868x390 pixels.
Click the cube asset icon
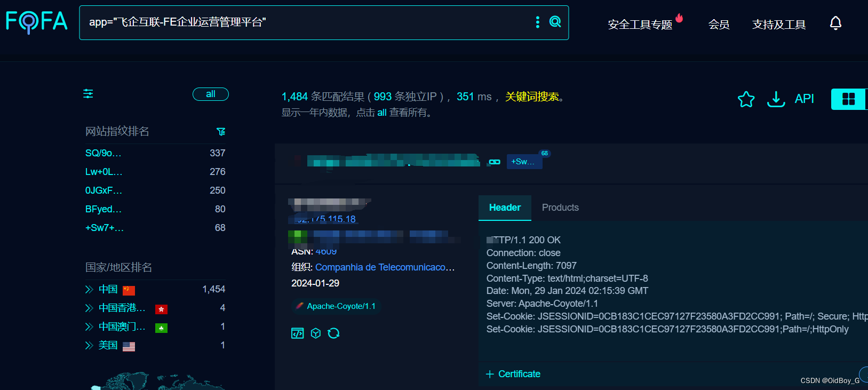tap(316, 333)
